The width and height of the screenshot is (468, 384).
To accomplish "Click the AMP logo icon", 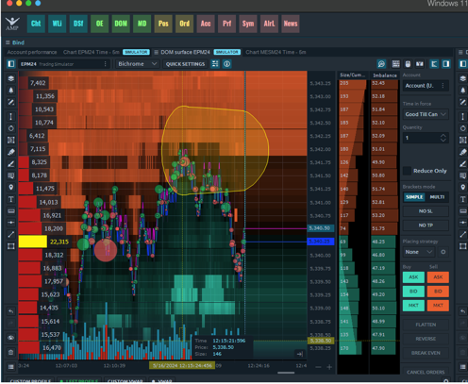I will (12, 23).
